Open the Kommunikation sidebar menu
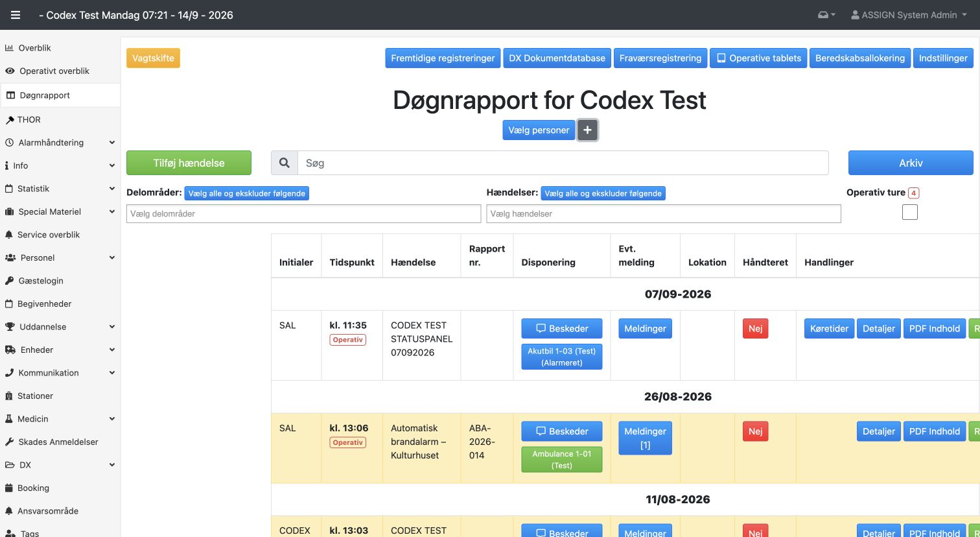Viewport: 980px width, 537px height. 60,373
